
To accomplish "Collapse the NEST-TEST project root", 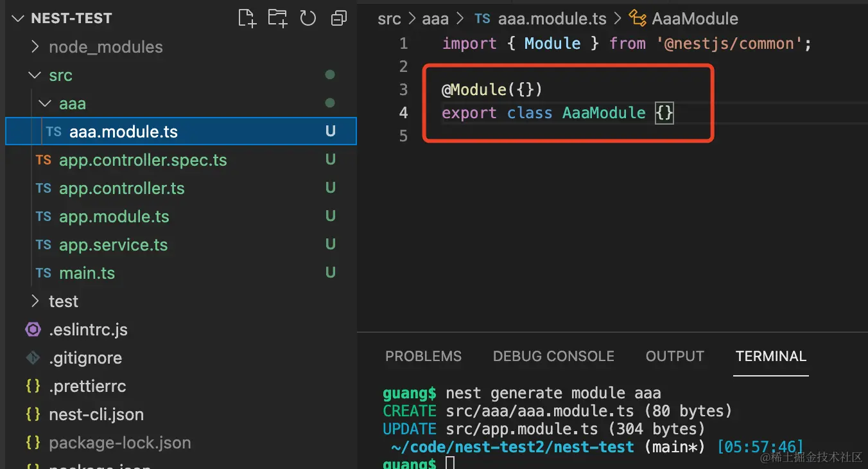I will pyautogui.click(x=17, y=19).
